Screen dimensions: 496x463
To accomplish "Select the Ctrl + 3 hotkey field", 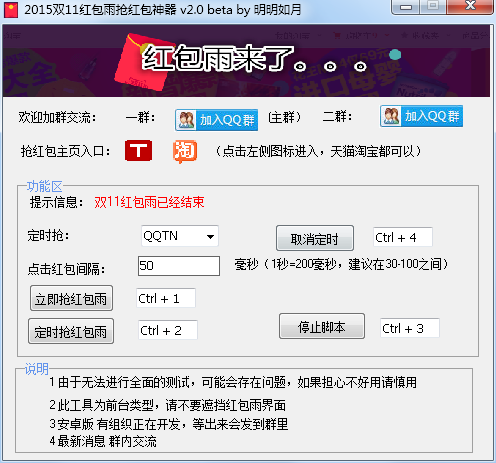I will pos(410,328).
